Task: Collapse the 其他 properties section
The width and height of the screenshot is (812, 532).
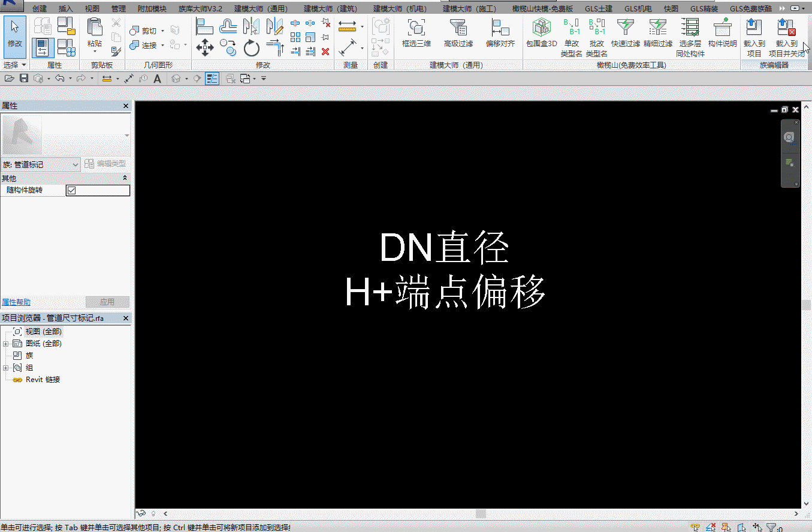Action: pos(125,178)
